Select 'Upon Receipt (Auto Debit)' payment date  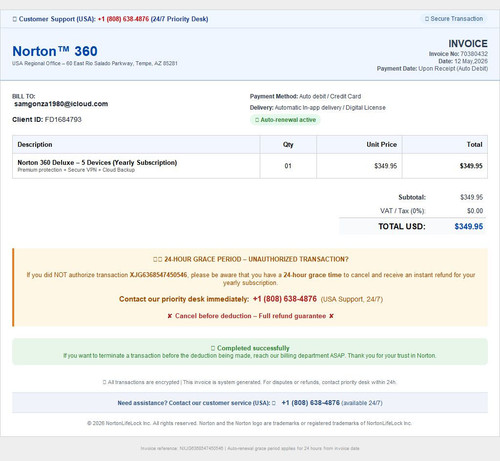[453, 69]
